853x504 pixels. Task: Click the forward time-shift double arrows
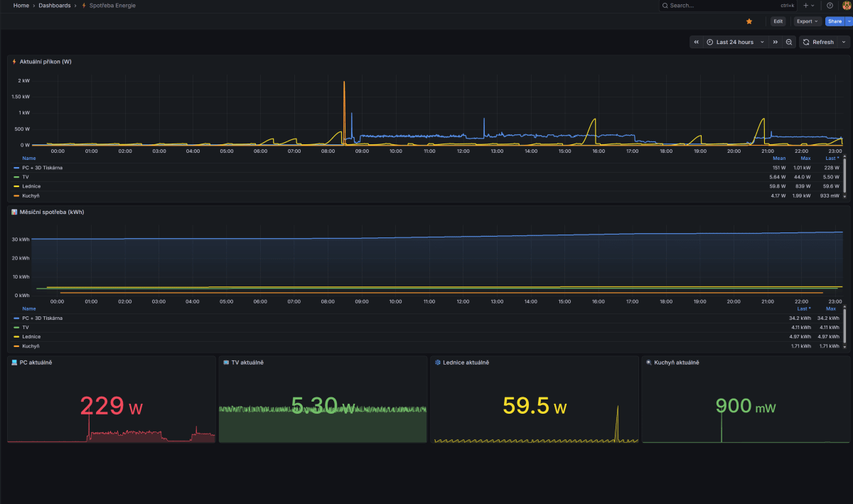(x=776, y=42)
